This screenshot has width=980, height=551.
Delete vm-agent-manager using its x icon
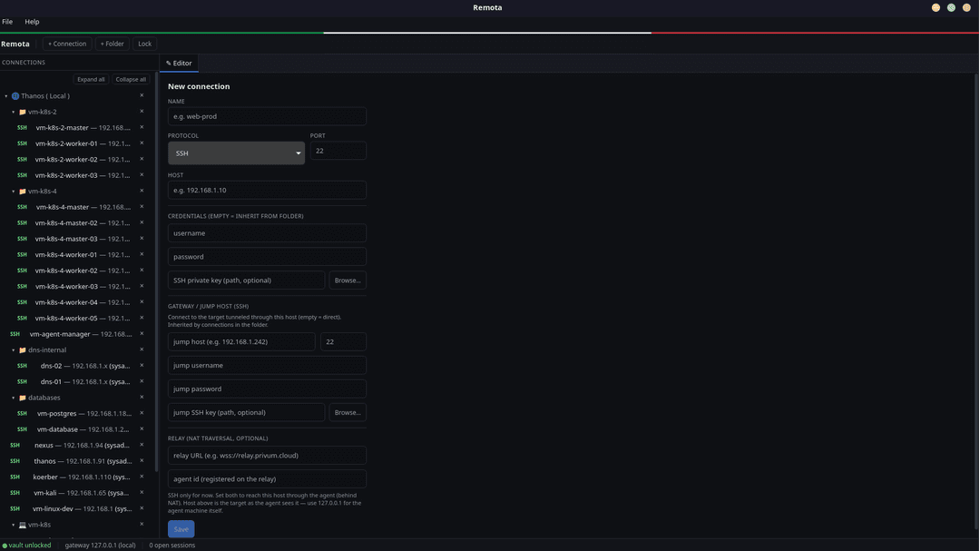click(142, 333)
